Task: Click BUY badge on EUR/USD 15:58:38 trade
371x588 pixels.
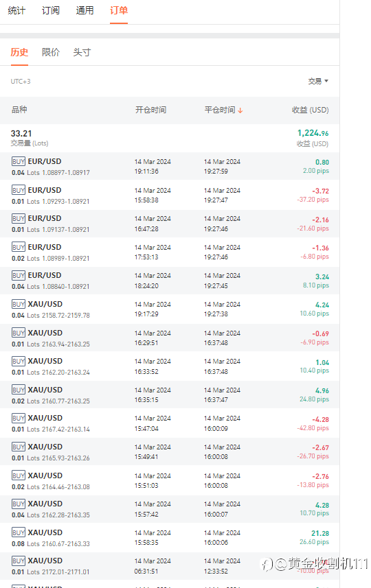Action: coord(19,190)
